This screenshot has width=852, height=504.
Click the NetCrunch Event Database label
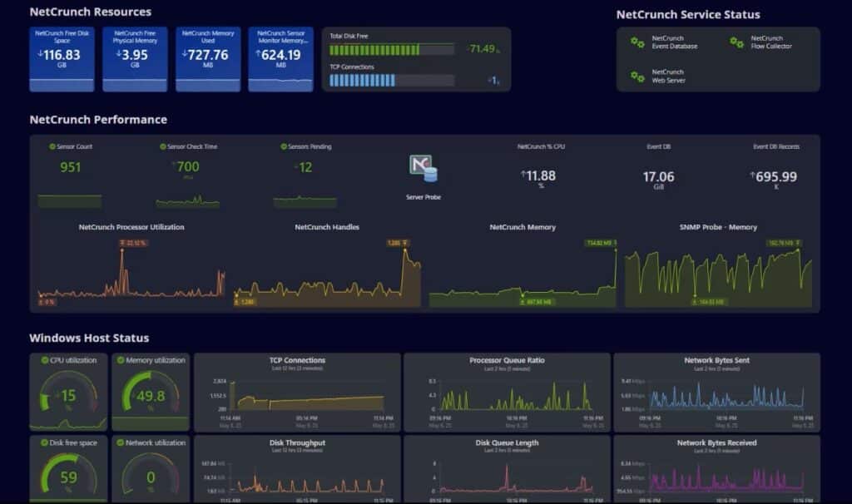pos(674,42)
